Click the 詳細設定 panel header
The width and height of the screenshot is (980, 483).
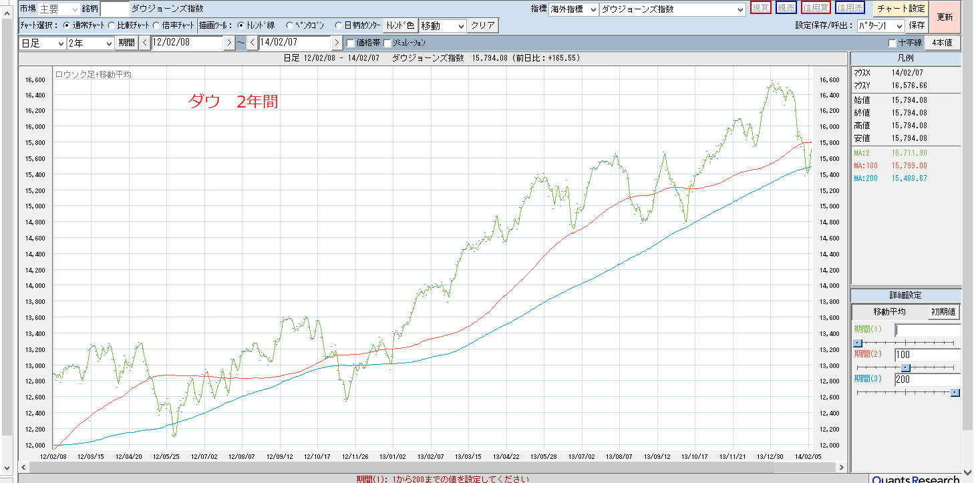tap(906, 295)
